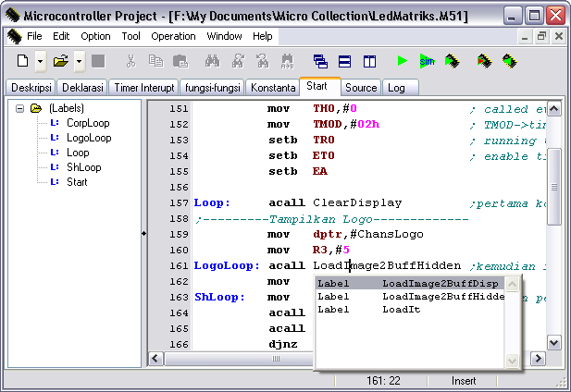Select ShLoop label in tree

tap(84, 167)
